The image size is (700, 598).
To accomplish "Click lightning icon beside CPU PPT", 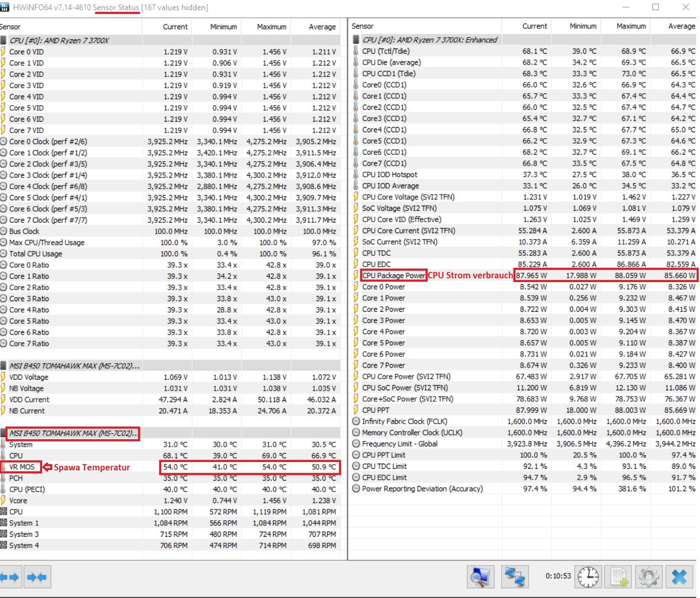I will (355, 410).
